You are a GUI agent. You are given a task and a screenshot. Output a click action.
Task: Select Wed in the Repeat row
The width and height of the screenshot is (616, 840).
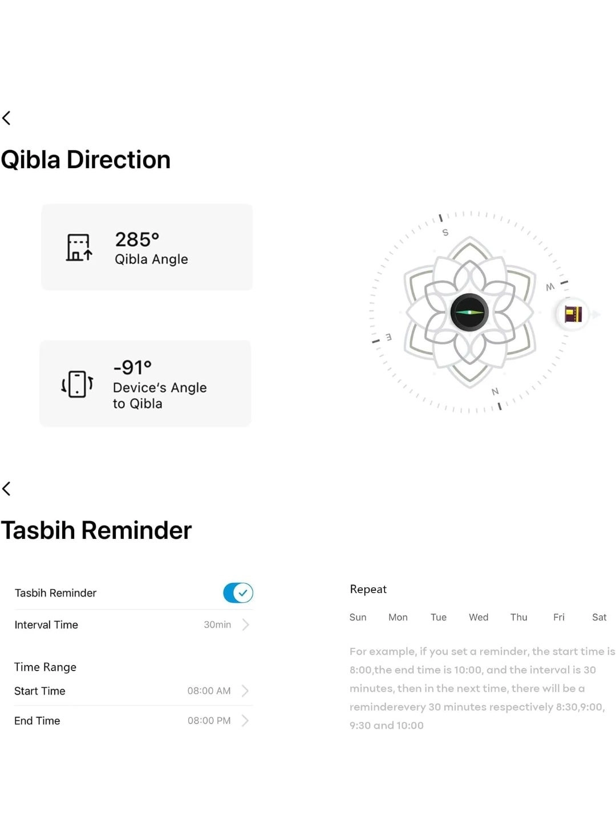click(x=479, y=617)
